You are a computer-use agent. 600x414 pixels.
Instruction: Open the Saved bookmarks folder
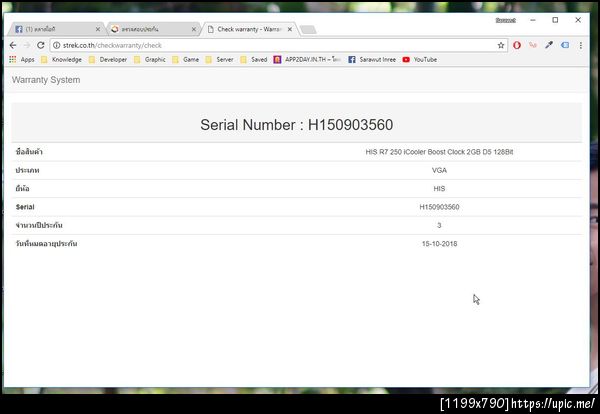coord(254,59)
